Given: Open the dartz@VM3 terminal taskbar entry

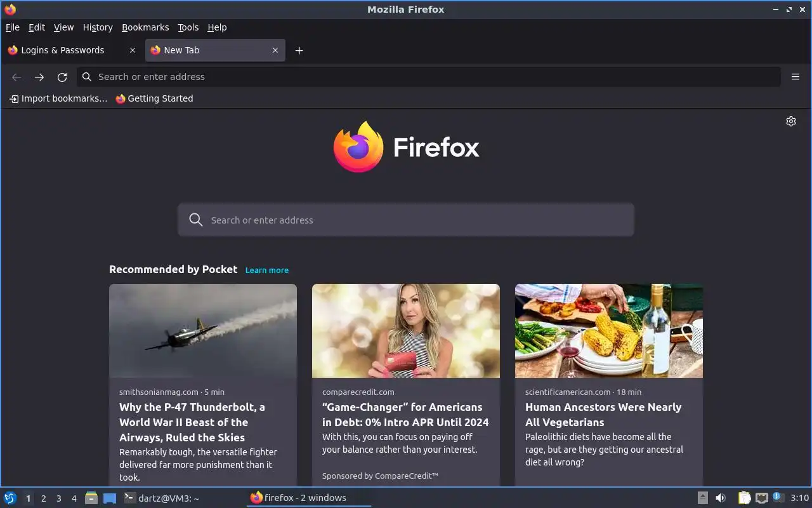Looking at the screenshot, I should 161,498.
